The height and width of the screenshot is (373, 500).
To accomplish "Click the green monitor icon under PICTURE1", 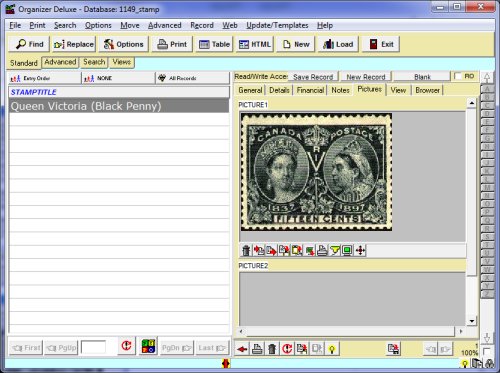I will (x=347, y=250).
